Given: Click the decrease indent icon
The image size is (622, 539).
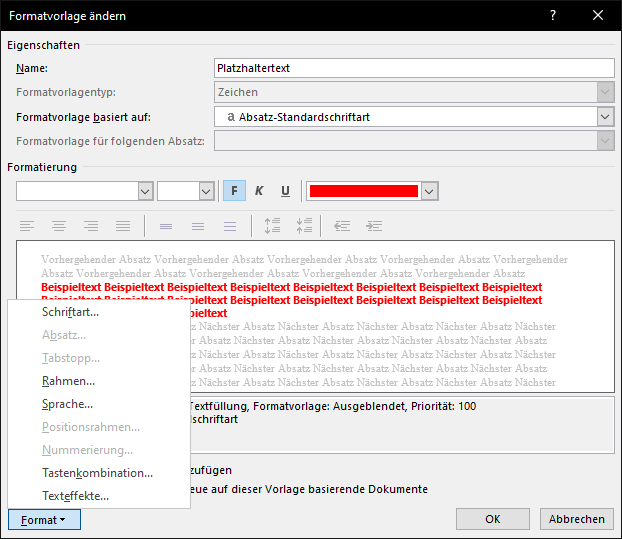Looking at the screenshot, I should [x=341, y=226].
